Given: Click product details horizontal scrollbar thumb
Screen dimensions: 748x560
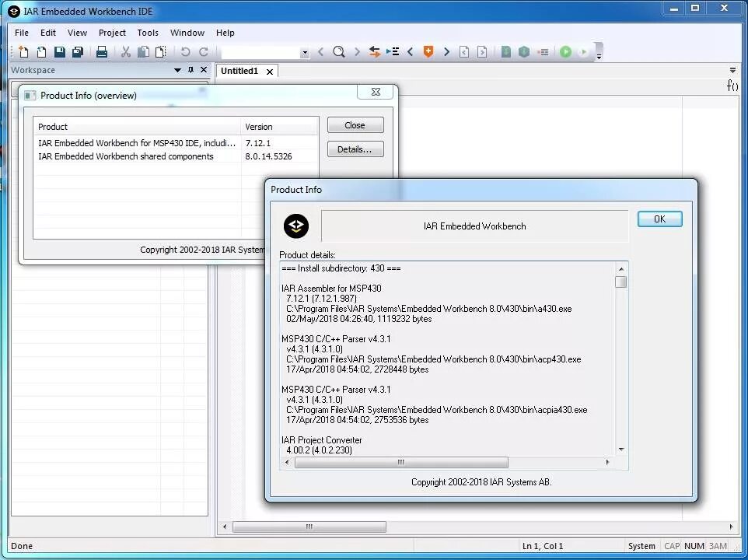Looking at the screenshot, I should click(401, 462).
